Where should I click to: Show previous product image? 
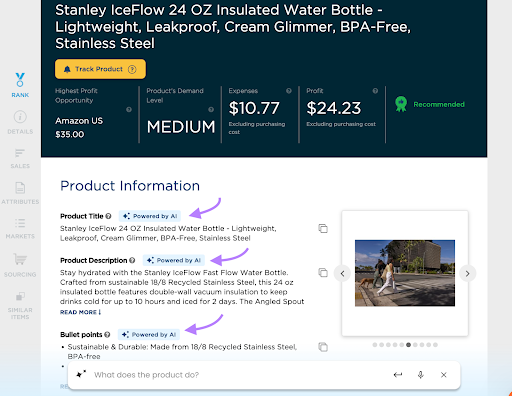[x=342, y=274]
